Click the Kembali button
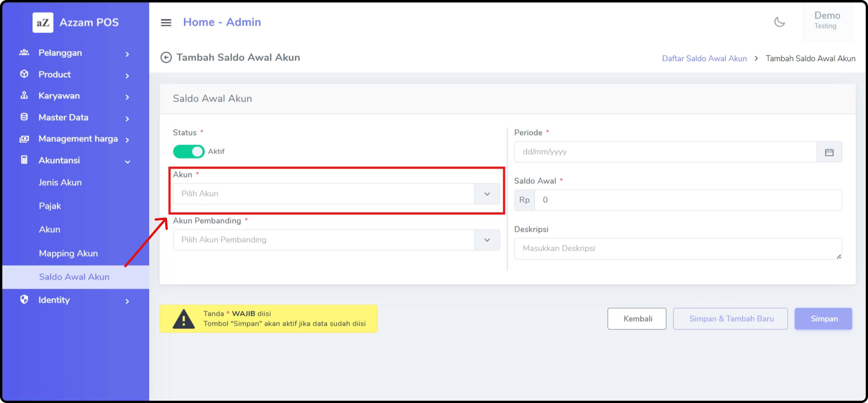868x403 pixels. point(637,319)
